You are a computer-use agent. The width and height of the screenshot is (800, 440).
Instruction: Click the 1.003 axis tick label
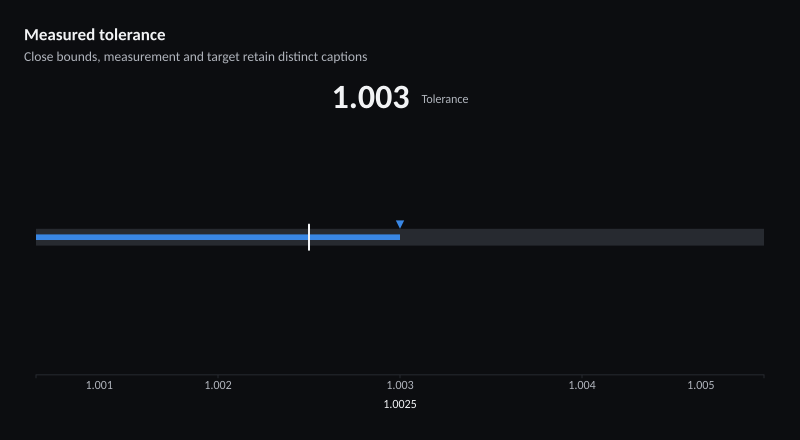click(400, 385)
